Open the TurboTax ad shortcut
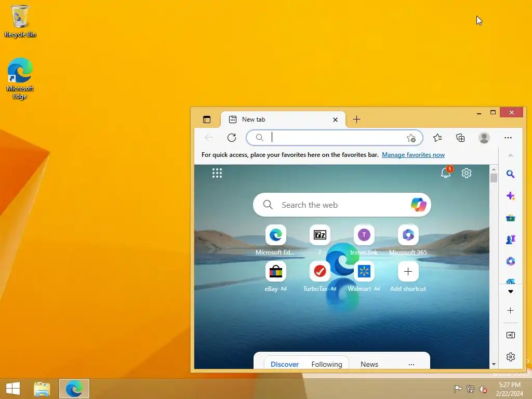This screenshot has height=399, width=532. click(320, 276)
